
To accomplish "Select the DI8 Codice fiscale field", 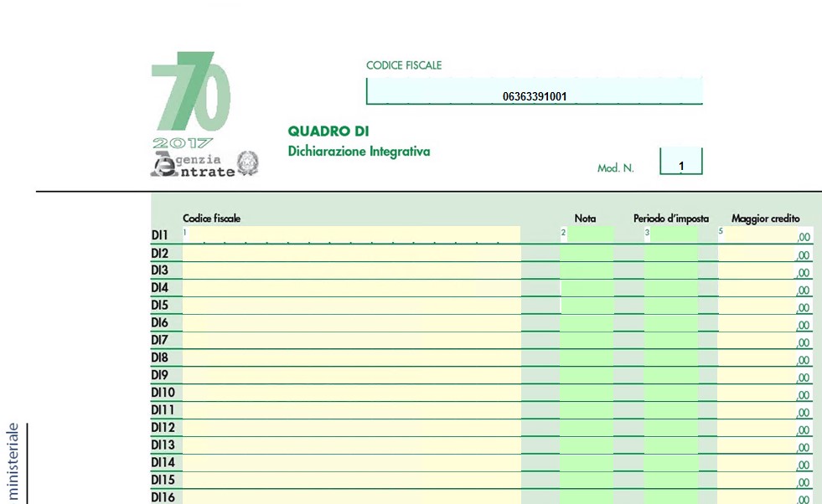I will (351, 357).
